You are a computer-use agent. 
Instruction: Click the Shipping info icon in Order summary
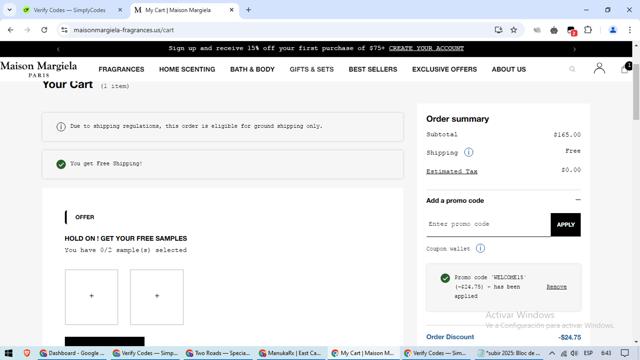click(x=469, y=152)
